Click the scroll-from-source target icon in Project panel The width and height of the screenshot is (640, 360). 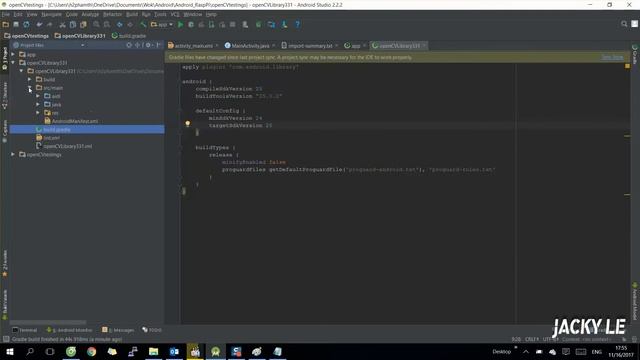pyautogui.click(x=129, y=45)
